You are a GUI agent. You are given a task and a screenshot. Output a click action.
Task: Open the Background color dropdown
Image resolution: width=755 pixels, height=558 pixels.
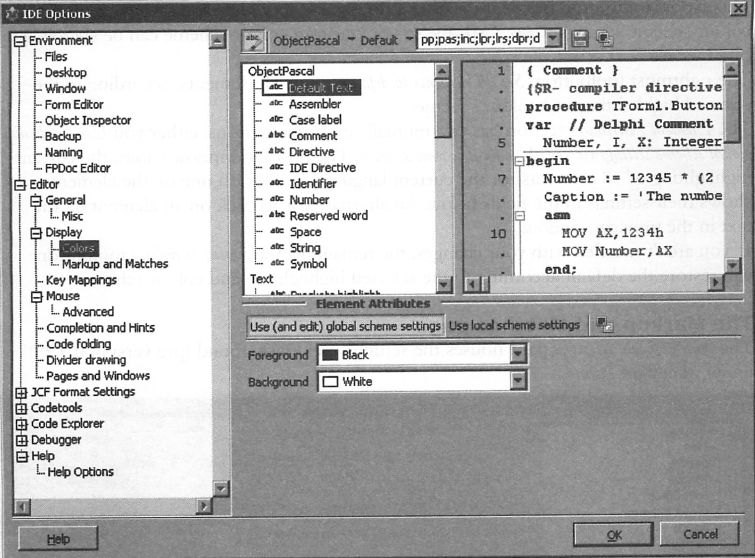pos(517,381)
